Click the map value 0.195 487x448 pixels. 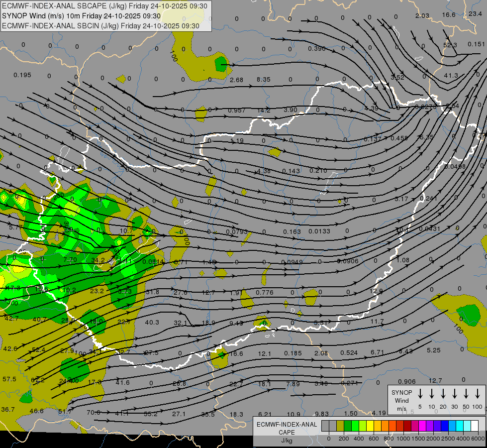pyautogui.click(x=22, y=75)
